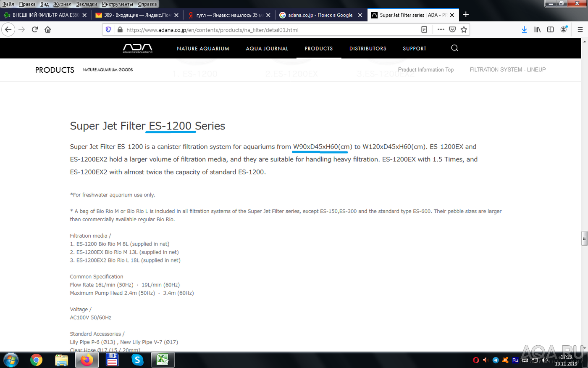Viewport: 588px width, 368px height.
Task: Click the Telegram tray icon
Action: click(496, 360)
